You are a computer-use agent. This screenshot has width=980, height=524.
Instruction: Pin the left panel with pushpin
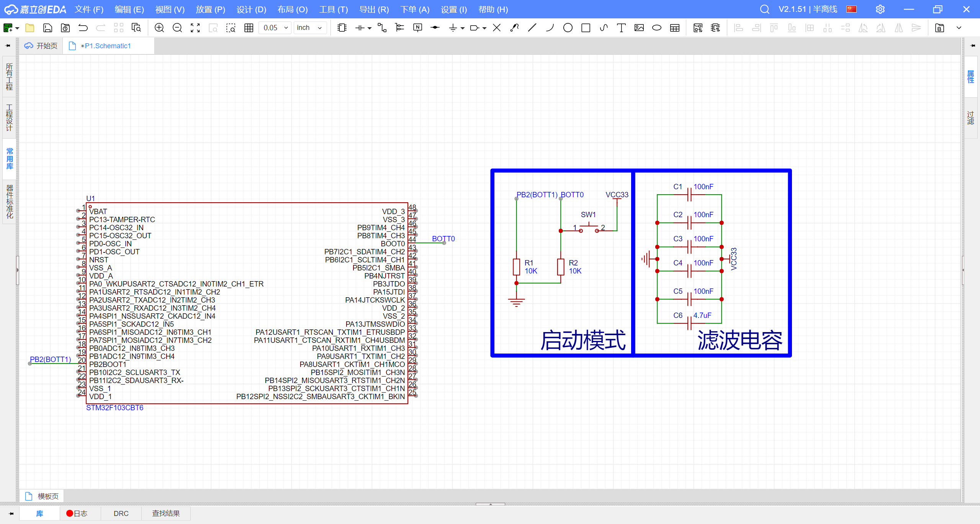point(8,46)
